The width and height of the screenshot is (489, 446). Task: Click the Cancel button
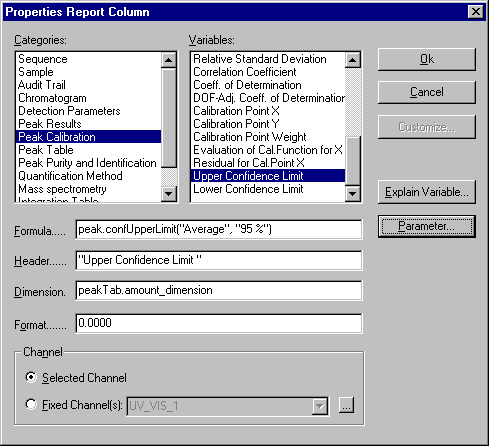(x=427, y=92)
